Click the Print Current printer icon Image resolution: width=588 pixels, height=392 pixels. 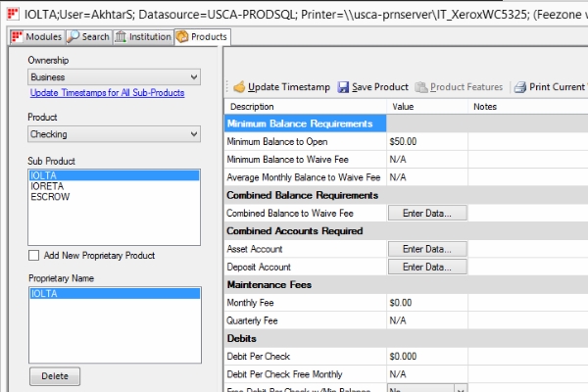click(520, 87)
